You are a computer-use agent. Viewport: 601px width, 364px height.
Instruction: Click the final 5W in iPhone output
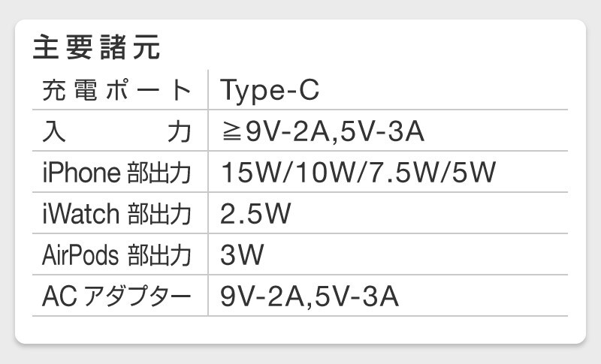473,173
